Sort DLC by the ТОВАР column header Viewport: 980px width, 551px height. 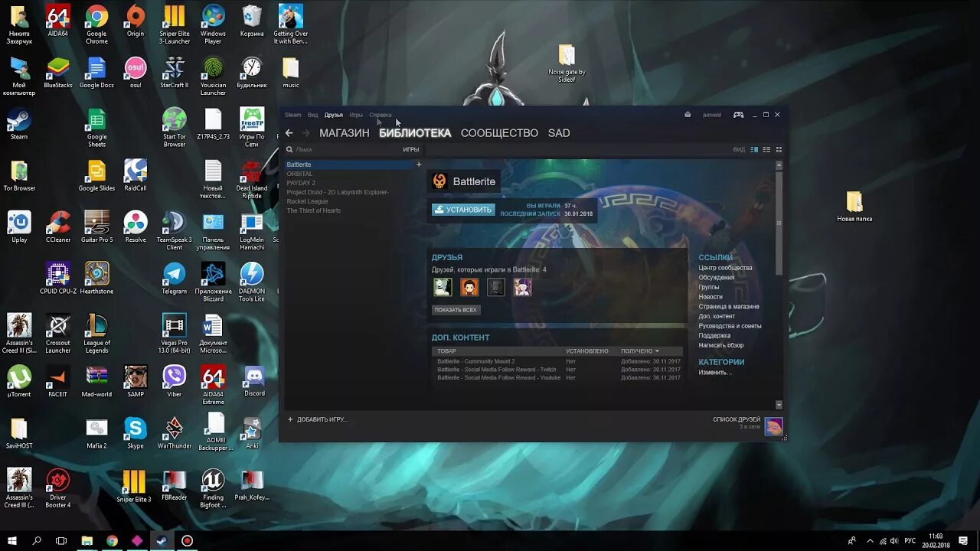click(447, 351)
